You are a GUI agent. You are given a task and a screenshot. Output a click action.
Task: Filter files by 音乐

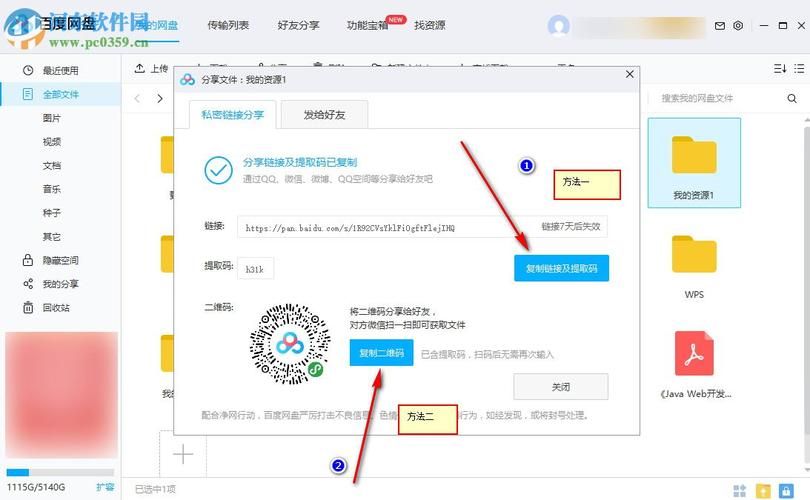51,190
